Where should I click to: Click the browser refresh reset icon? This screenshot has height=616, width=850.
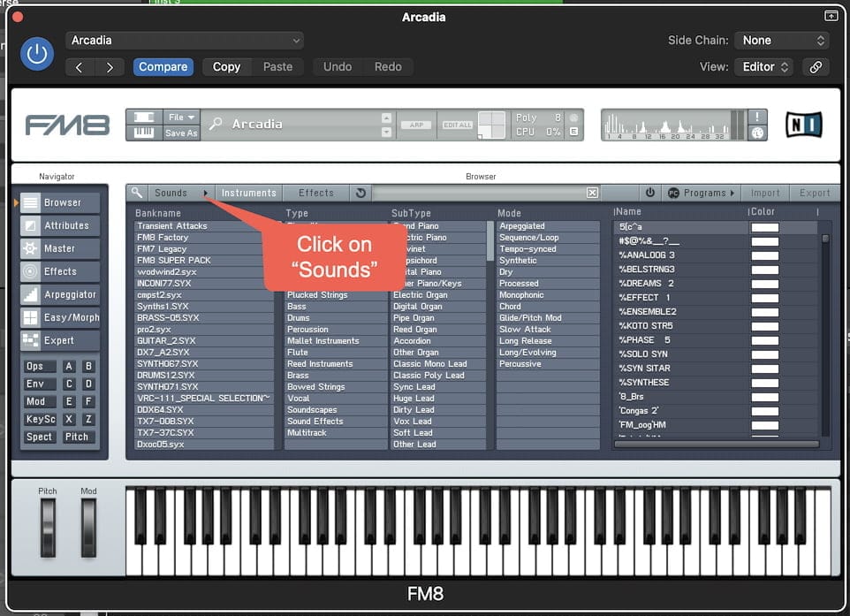tap(360, 193)
